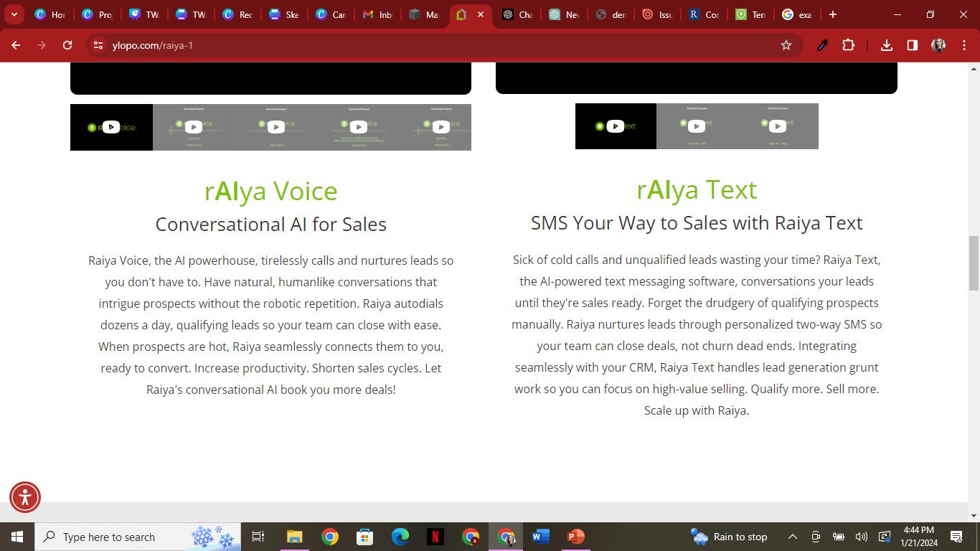The height and width of the screenshot is (551, 980).
Task: Go back to the previous page
Action: coord(16,45)
